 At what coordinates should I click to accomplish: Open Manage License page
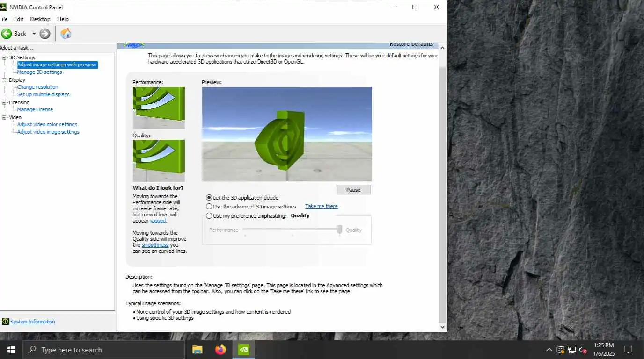[35, 109]
